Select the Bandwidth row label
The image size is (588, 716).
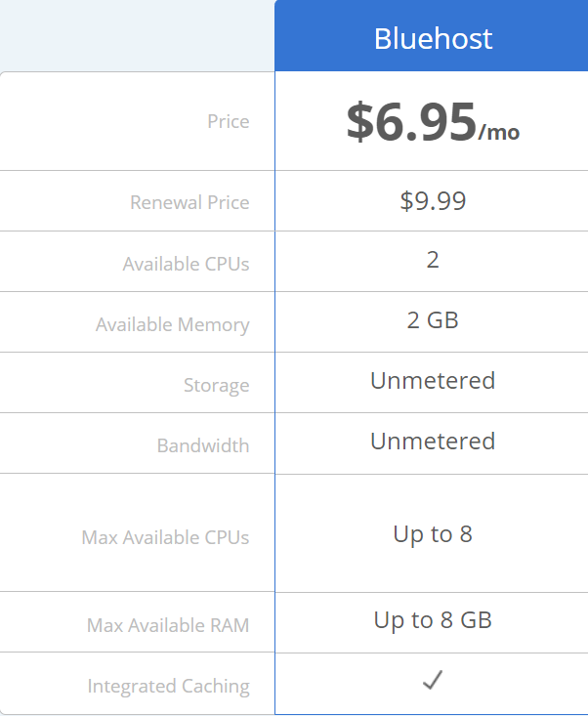click(x=203, y=445)
